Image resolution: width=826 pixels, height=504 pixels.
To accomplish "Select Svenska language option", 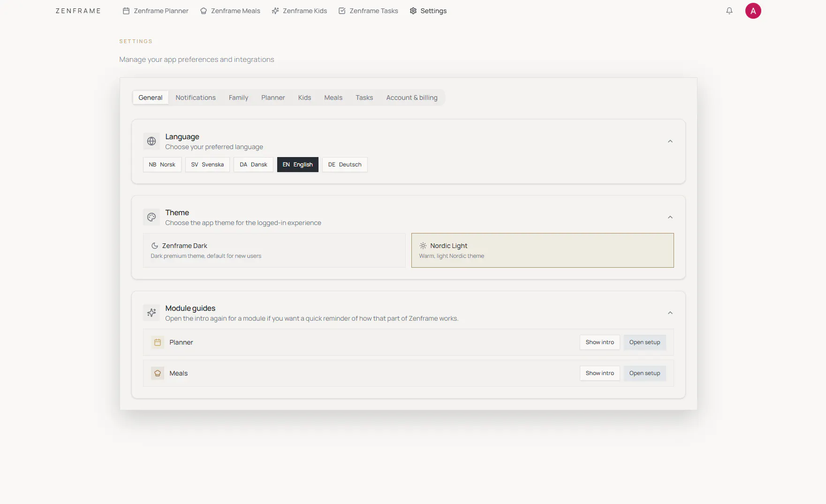I will [207, 165].
